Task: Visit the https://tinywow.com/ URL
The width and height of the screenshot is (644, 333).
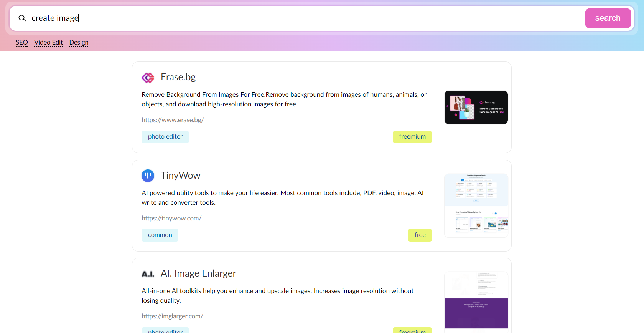Action: tap(171, 218)
